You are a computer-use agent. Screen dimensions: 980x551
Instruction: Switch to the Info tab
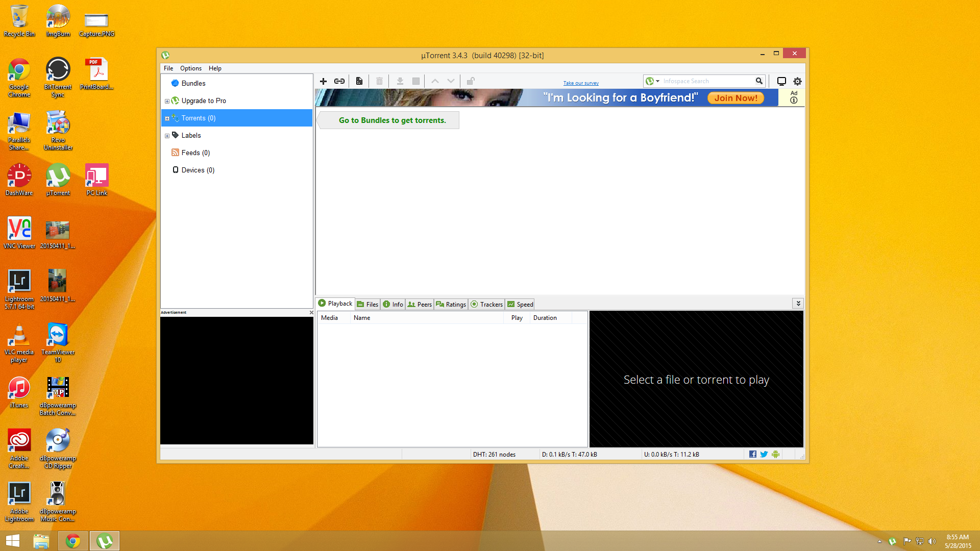pyautogui.click(x=393, y=305)
